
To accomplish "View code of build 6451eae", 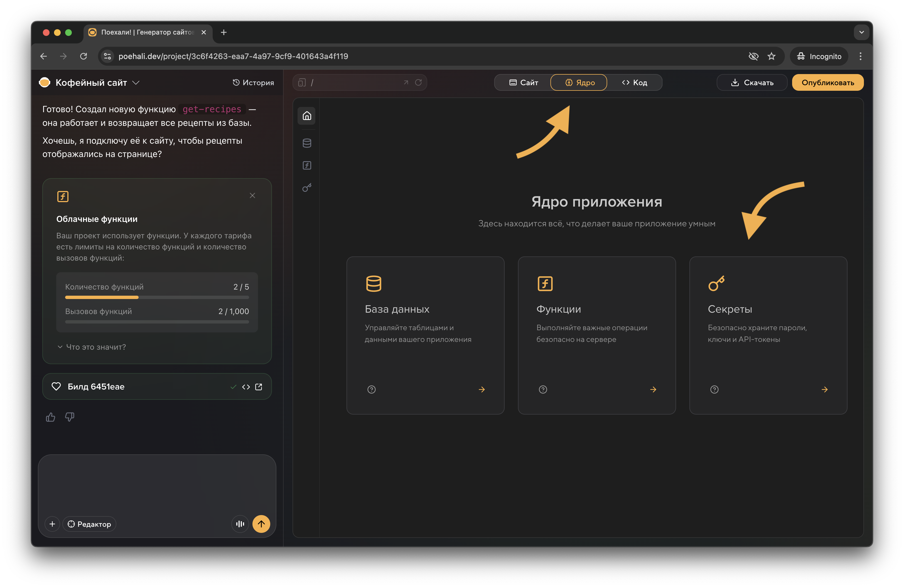I will point(246,387).
